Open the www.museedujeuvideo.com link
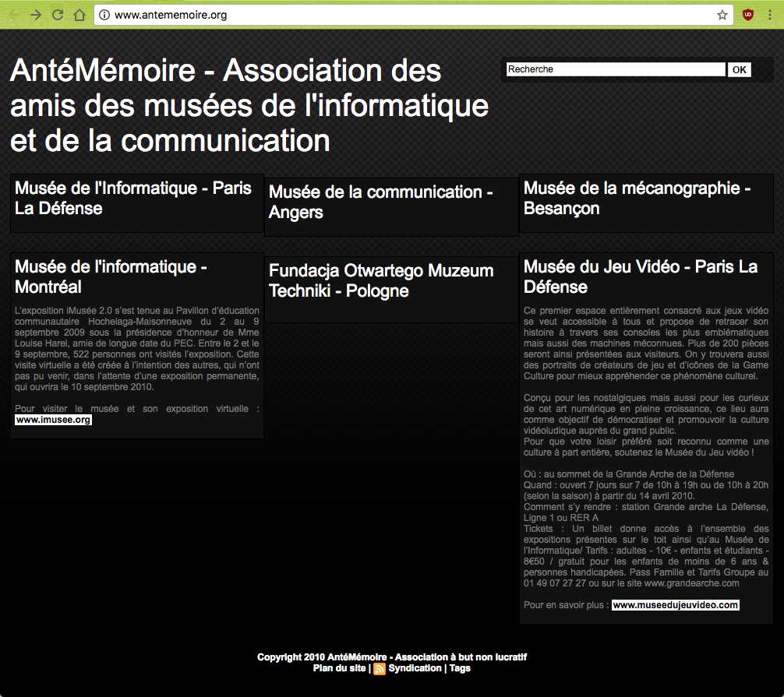This screenshot has width=784, height=697. (675, 605)
